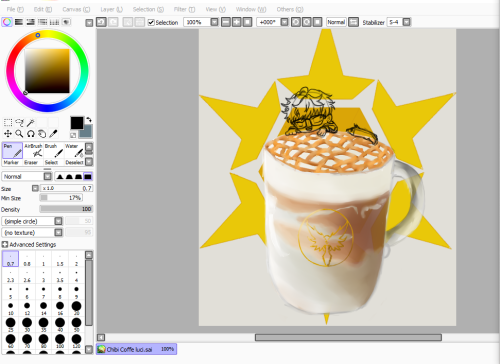Rotate the view clockwise
This screenshot has height=364, width=500.
[x=307, y=22]
